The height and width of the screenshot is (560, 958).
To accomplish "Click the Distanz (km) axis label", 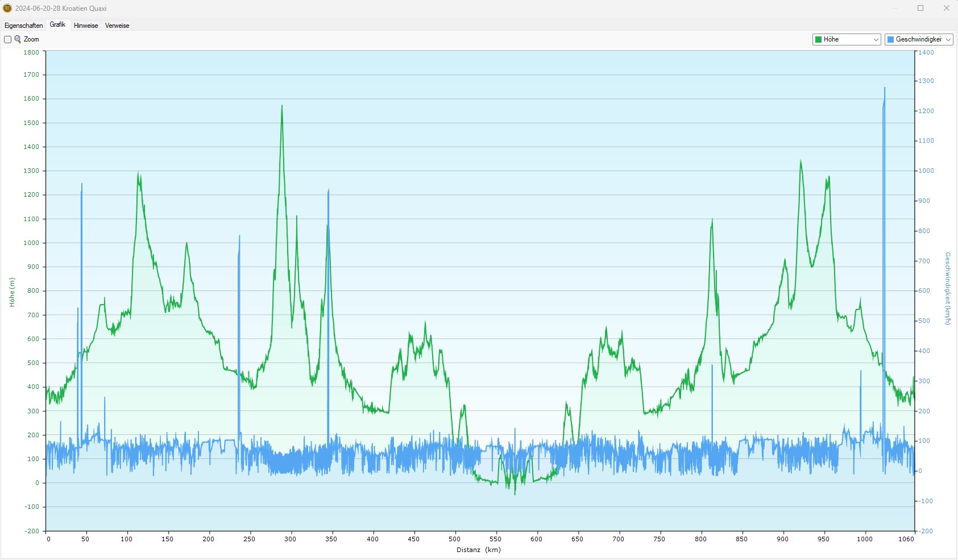I will click(478, 550).
